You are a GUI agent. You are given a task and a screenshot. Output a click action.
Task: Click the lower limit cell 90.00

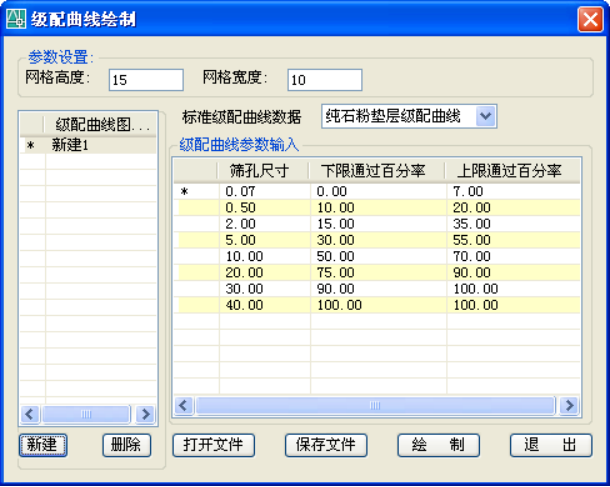tap(379, 289)
